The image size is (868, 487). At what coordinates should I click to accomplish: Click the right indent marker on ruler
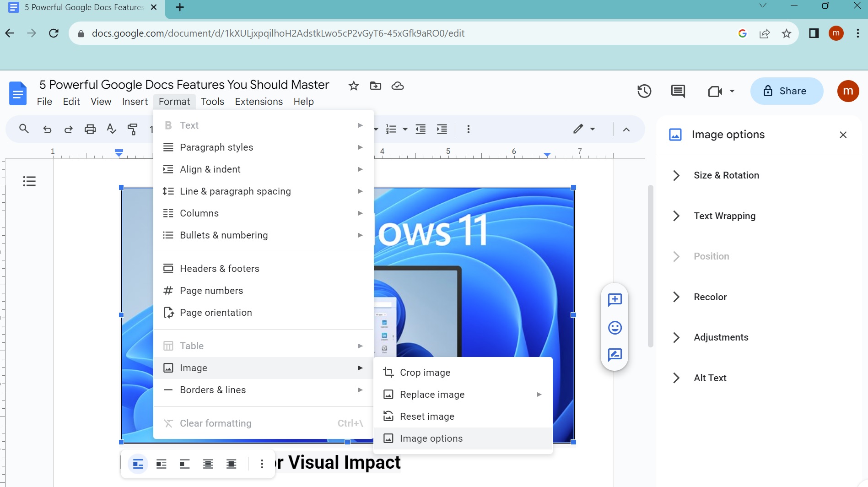[547, 155]
